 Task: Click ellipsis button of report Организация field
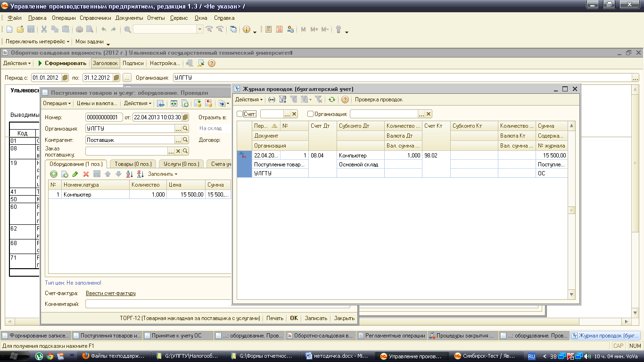(636, 77)
